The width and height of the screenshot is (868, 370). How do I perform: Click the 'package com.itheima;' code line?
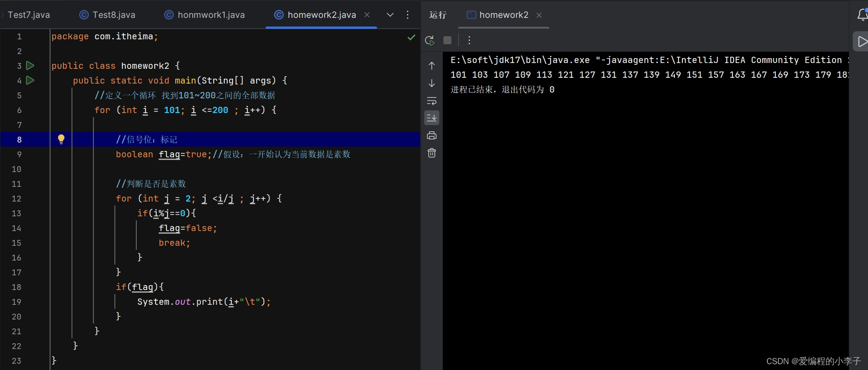point(105,36)
